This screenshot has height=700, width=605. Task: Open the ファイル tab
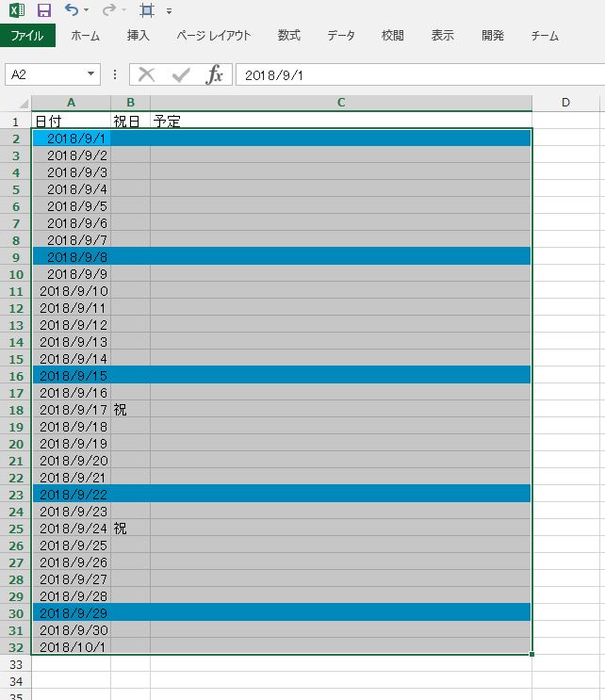tap(27, 35)
